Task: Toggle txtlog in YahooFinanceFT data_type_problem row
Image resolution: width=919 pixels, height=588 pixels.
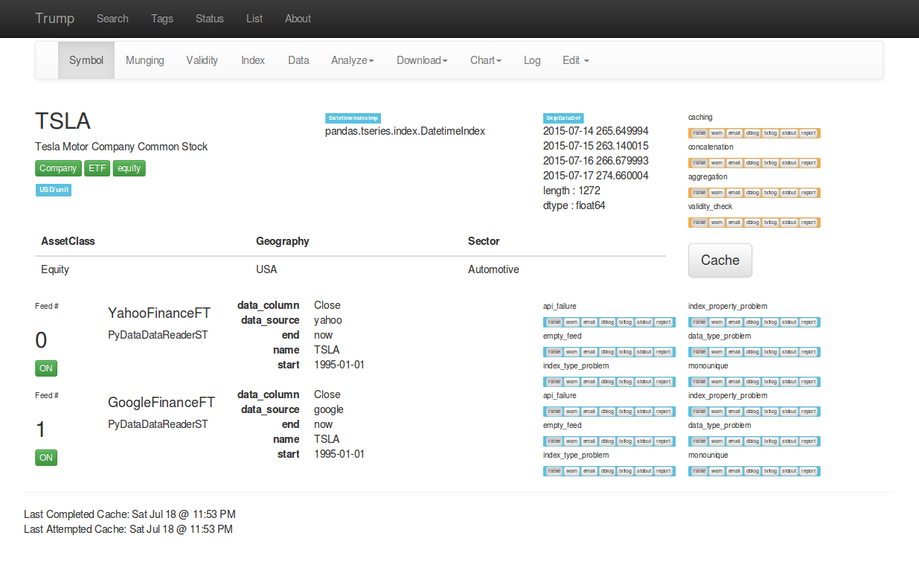Action: 770,352
